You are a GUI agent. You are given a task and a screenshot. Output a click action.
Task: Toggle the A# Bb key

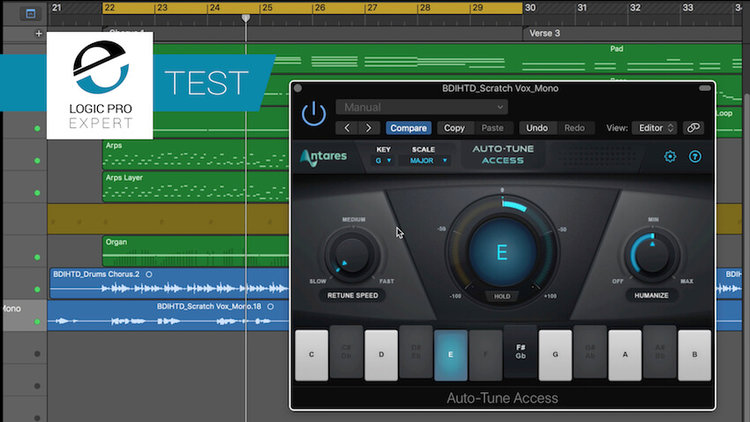660,352
